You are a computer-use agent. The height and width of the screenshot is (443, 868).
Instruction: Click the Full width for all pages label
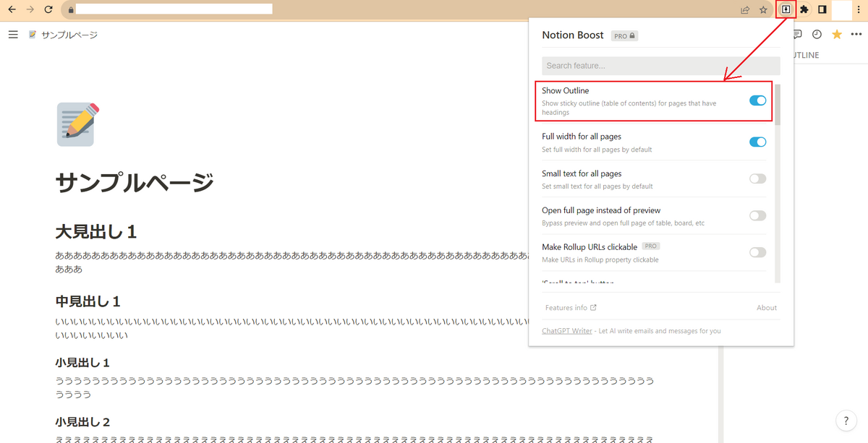click(x=582, y=137)
